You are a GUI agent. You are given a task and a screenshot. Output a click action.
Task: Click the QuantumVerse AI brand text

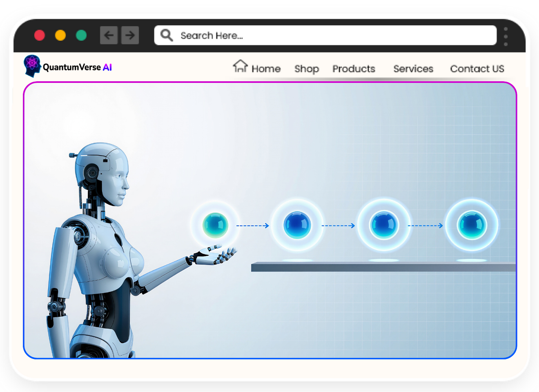coord(77,67)
